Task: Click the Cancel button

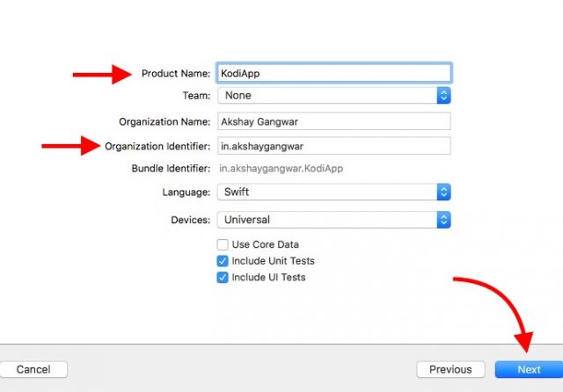Action: point(33,369)
